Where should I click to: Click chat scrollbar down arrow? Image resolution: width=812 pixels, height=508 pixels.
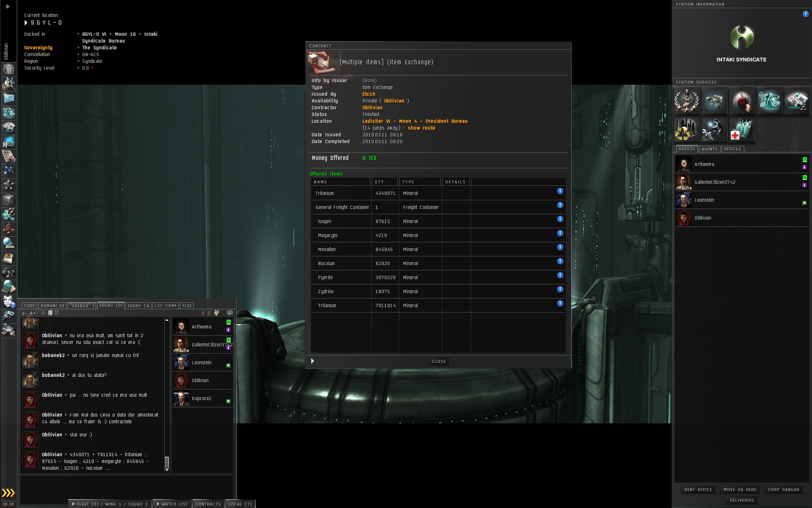167,470
